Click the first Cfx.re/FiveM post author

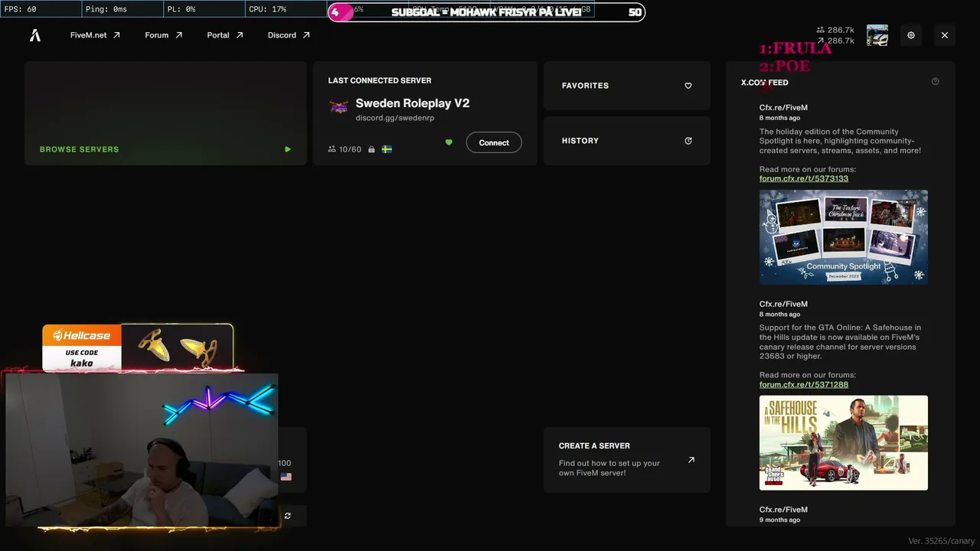point(783,108)
